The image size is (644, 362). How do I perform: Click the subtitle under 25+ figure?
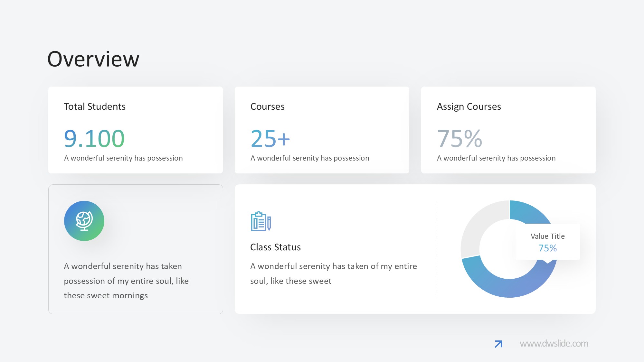tap(309, 158)
